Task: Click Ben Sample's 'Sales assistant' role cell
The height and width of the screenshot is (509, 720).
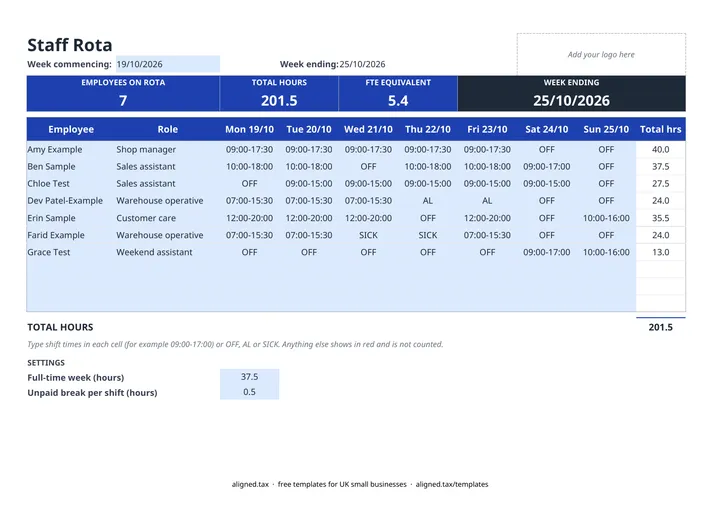Action: tap(168, 166)
